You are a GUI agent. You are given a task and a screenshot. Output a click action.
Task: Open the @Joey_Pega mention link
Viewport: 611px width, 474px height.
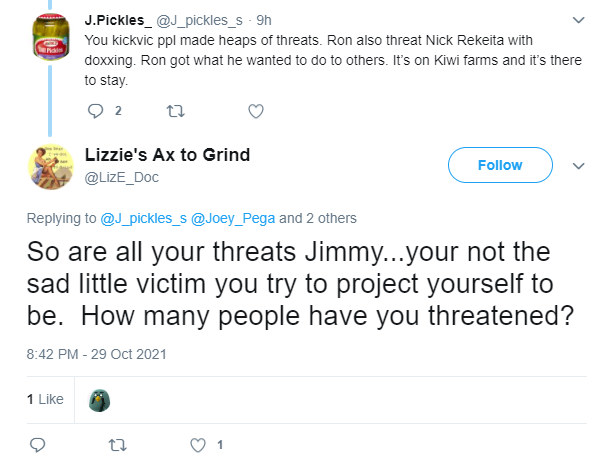coord(233,218)
